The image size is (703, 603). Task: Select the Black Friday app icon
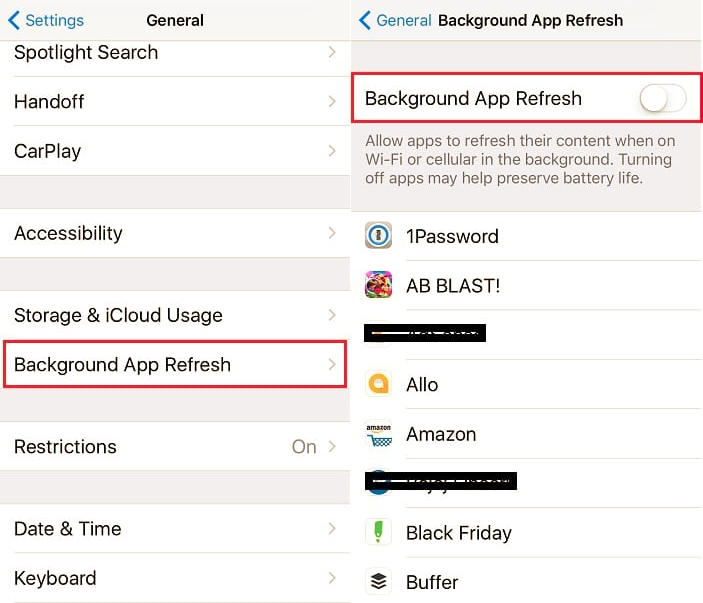click(378, 532)
